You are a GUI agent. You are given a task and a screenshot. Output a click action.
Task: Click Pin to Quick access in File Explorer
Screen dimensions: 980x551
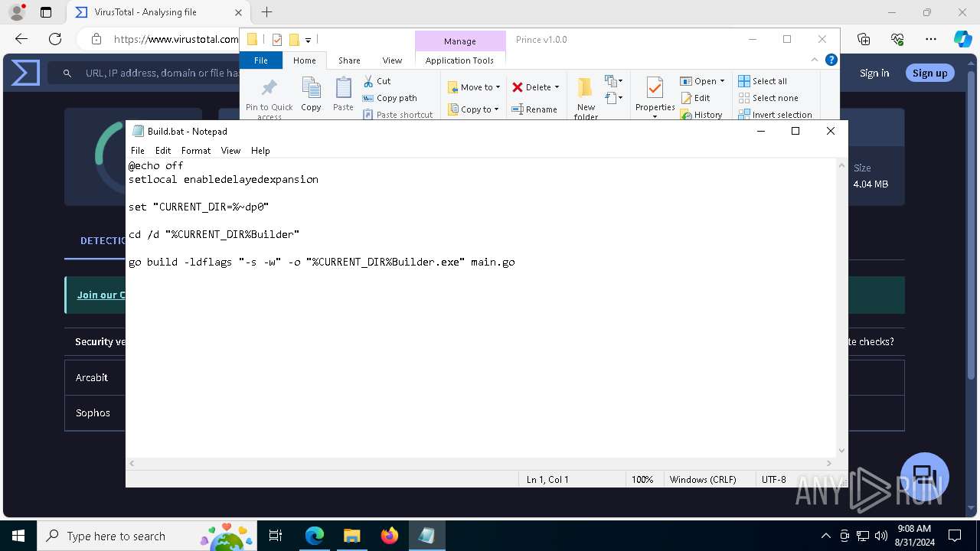pos(269,98)
